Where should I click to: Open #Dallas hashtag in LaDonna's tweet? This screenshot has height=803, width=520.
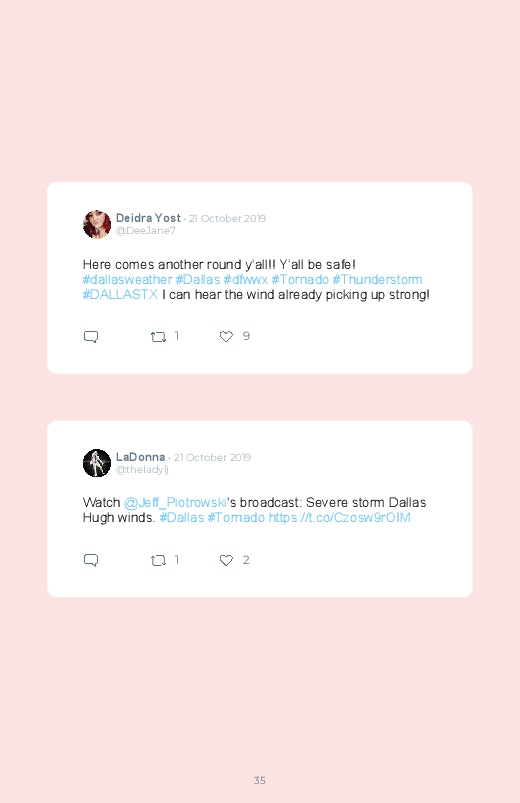pyautogui.click(x=182, y=517)
